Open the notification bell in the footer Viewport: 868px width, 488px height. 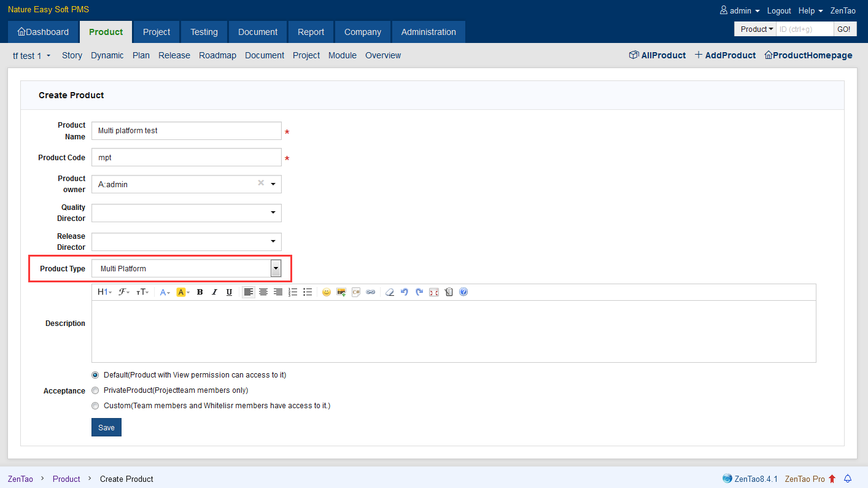click(848, 479)
